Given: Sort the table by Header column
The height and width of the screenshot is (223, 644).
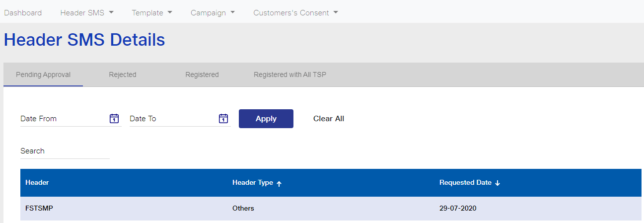Looking at the screenshot, I should (37, 182).
